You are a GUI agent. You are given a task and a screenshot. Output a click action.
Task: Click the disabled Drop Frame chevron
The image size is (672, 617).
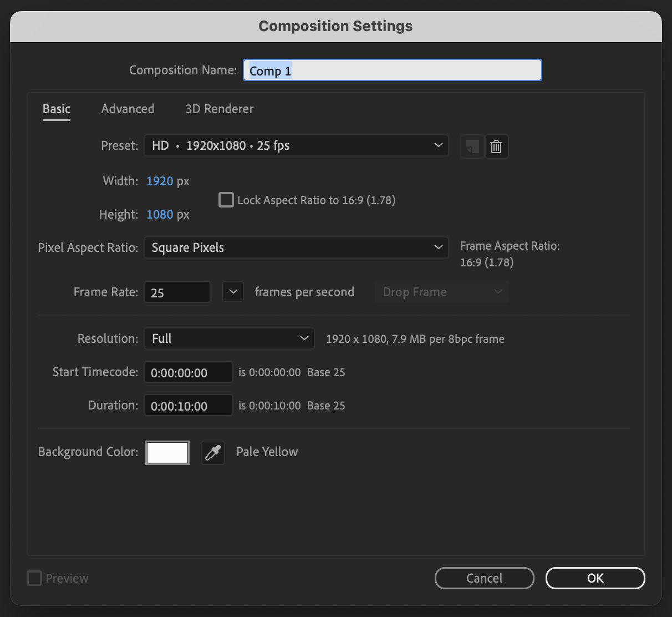pos(498,291)
